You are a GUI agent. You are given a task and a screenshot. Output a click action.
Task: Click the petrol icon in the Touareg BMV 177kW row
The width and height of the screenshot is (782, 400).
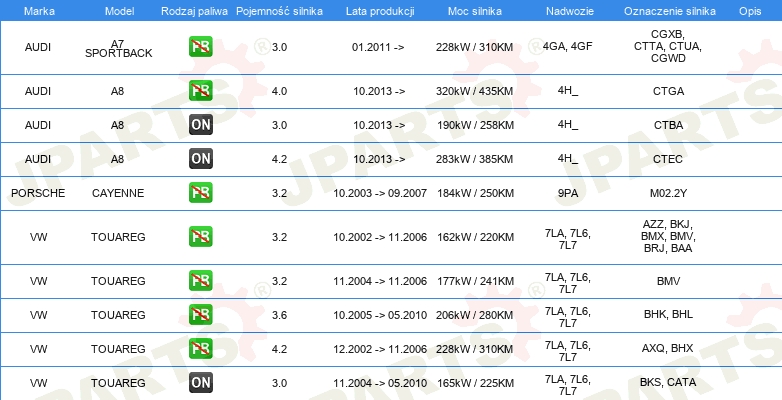pyautogui.click(x=200, y=280)
